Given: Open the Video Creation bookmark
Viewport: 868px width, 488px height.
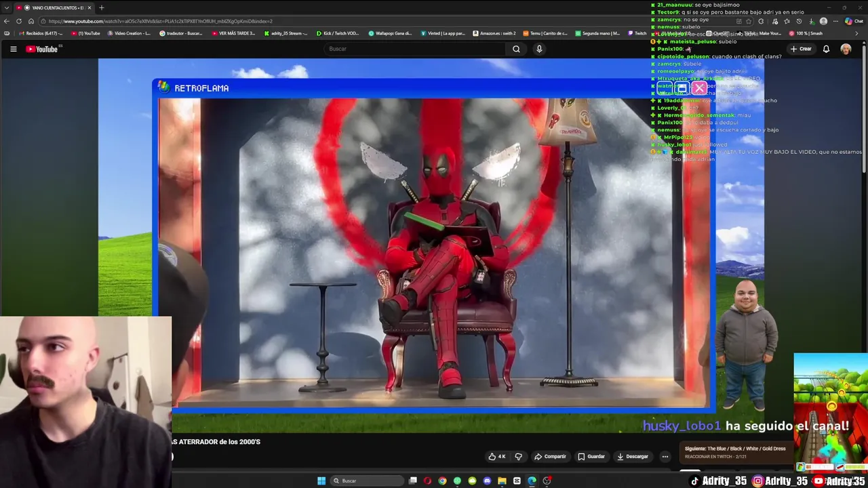Looking at the screenshot, I should coord(129,33).
